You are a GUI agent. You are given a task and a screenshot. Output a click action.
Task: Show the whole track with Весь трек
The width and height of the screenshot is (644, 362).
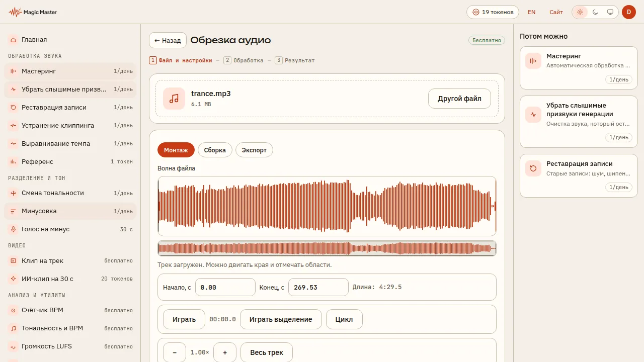pyautogui.click(x=267, y=352)
